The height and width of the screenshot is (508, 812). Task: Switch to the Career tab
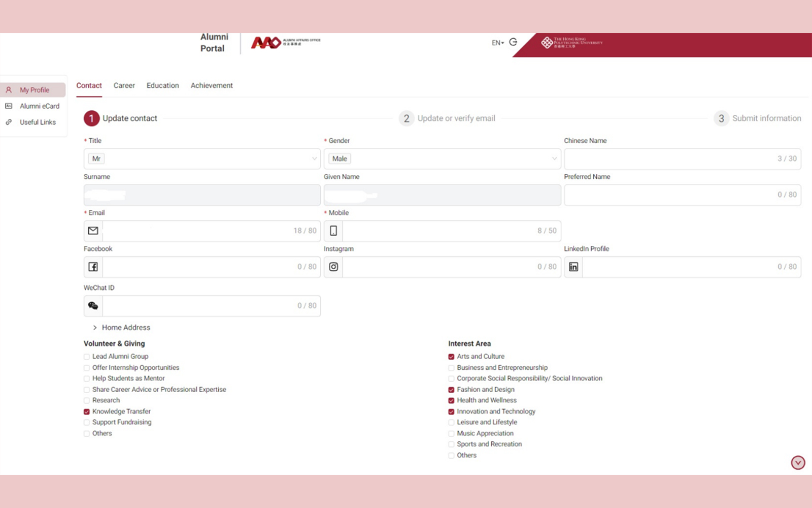[124, 85]
